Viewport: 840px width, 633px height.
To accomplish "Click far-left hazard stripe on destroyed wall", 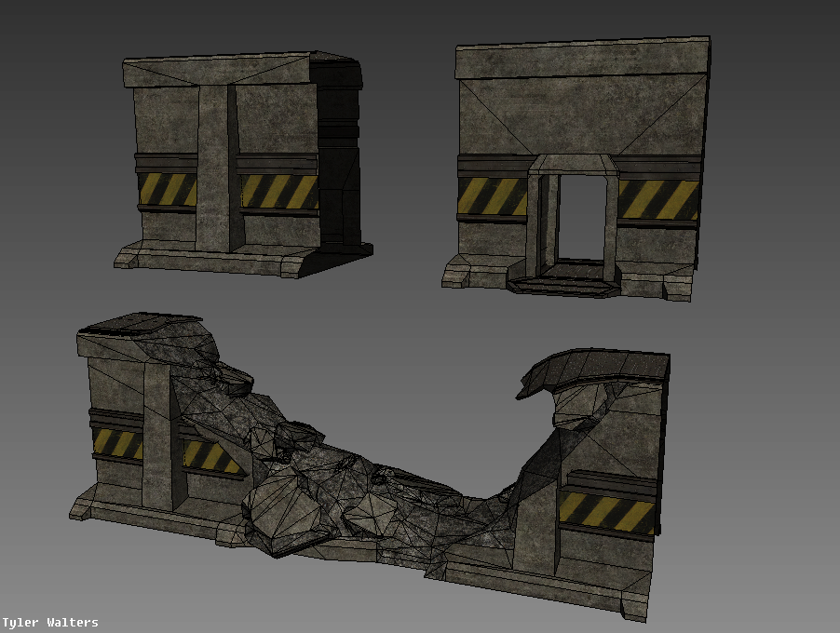I will (x=115, y=443).
